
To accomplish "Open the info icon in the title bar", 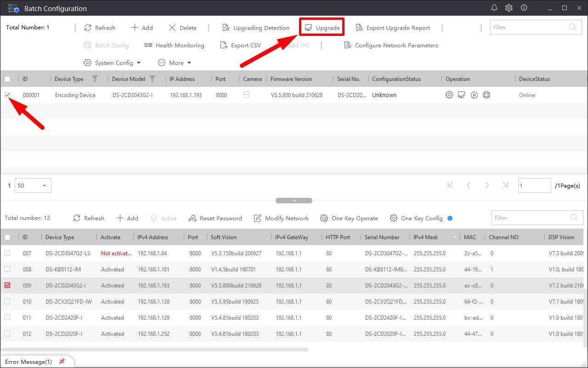I will pyautogui.click(x=524, y=8).
